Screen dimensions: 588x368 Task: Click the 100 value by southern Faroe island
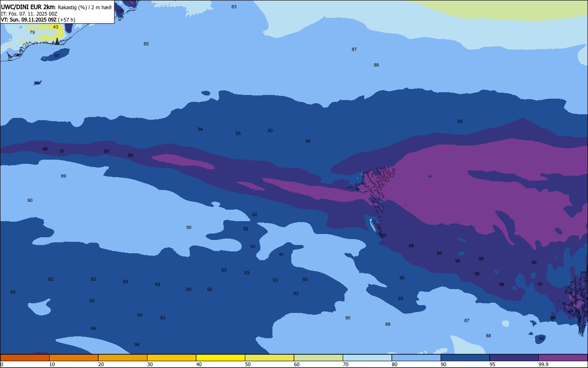[x=383, y=235]
